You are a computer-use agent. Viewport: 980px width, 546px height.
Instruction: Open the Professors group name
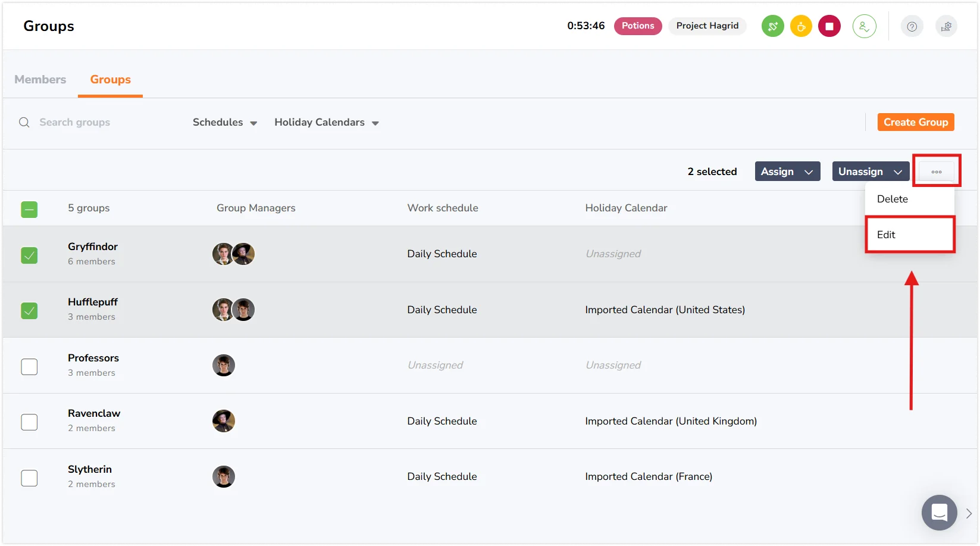point(93,358)
